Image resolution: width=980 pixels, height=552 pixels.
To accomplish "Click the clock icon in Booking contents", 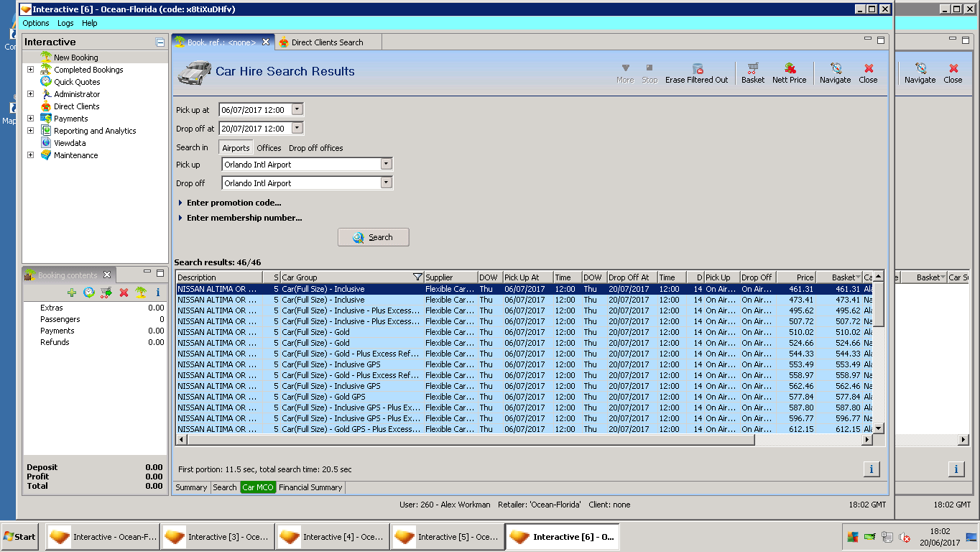I will pos(88,293).
